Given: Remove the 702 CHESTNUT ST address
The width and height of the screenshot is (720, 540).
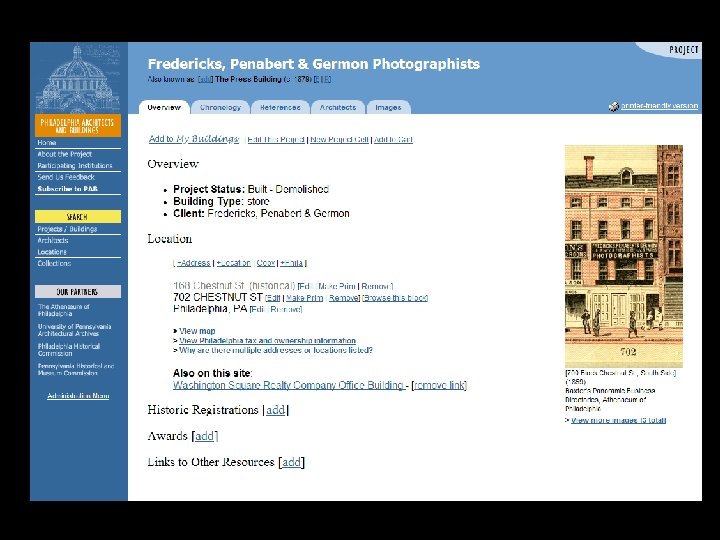Looking at the screenshot, I should point(344,298).
